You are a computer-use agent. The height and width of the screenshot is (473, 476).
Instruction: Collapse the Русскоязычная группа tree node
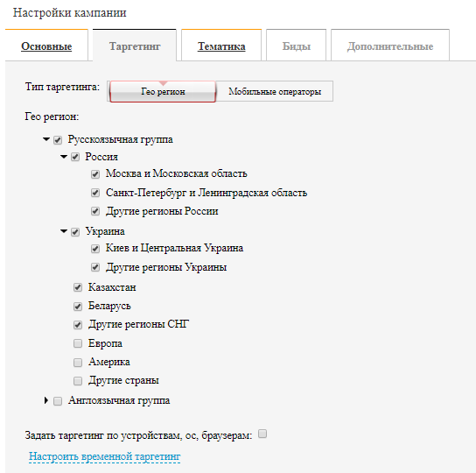pyautogui.click(x=46, y=139)
